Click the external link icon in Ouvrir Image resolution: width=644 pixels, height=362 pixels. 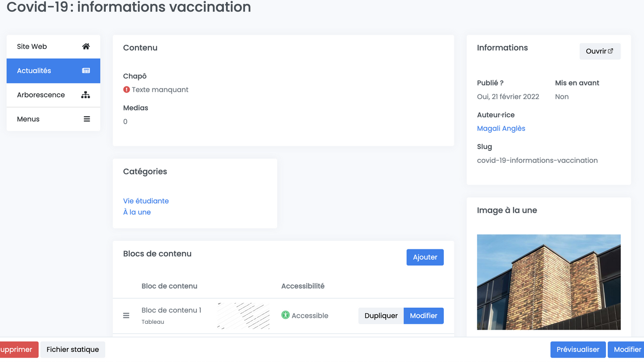[x=611, y=51]
